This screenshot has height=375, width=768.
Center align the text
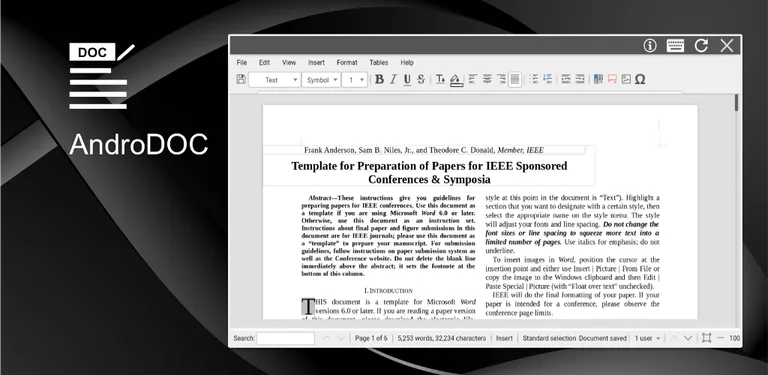pyautogui.click(x=487, y=79)
